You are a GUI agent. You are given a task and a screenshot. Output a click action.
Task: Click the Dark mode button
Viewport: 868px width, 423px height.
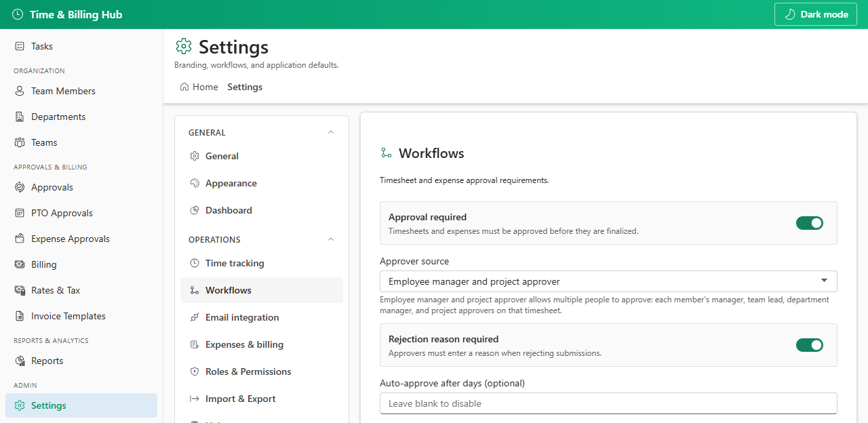click(x=816, y=14)
